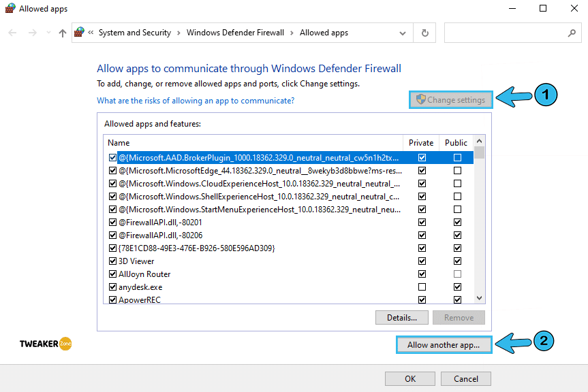Confirm with the OK button

point(410,379)
